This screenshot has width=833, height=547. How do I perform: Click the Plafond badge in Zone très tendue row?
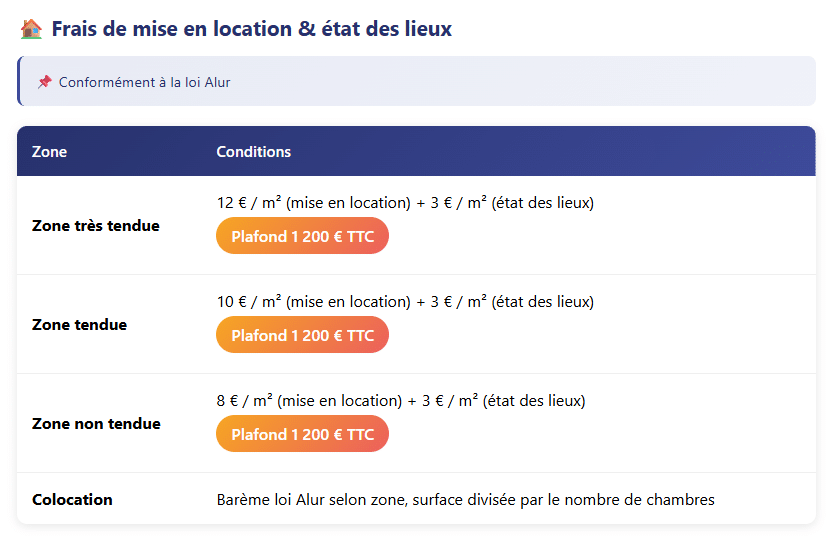pos(302,237)
